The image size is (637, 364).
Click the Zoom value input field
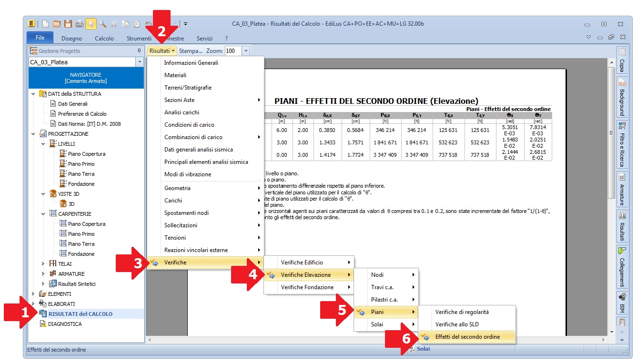point(233,51)
